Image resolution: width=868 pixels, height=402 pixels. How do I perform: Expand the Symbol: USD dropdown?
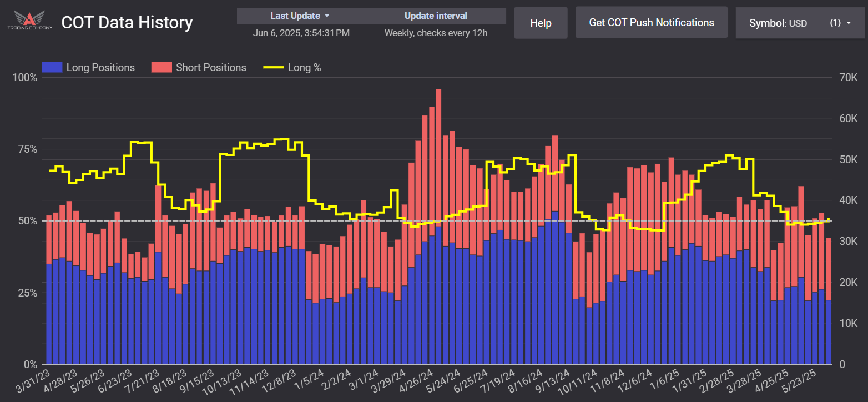click(x=778, y=23)
